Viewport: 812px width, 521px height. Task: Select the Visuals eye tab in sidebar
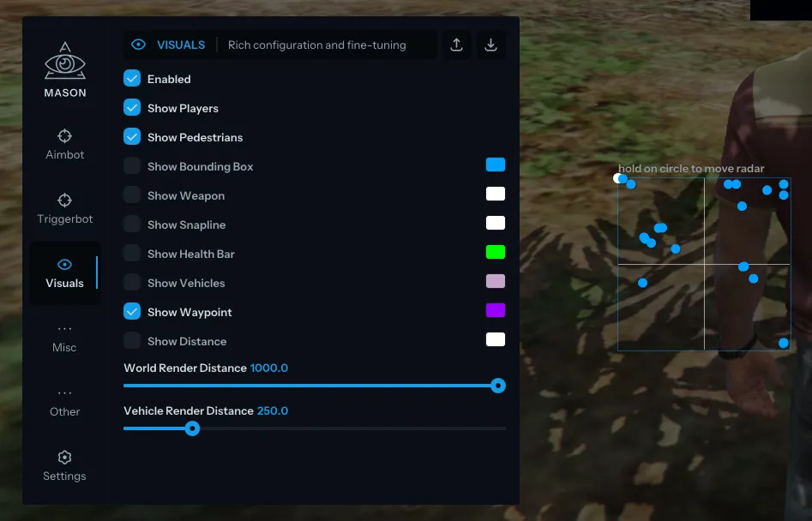[64, 273]
